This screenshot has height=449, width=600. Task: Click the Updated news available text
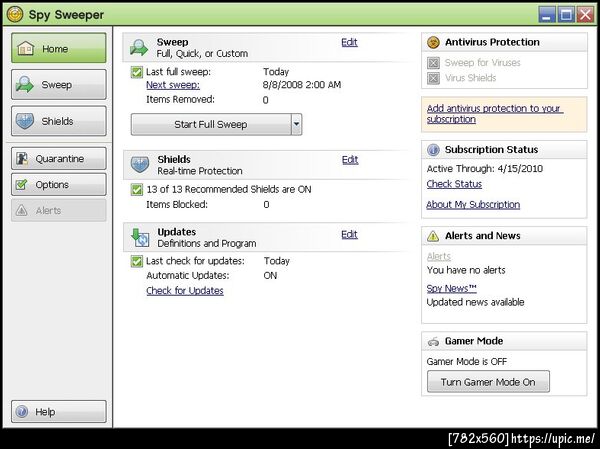476,302
